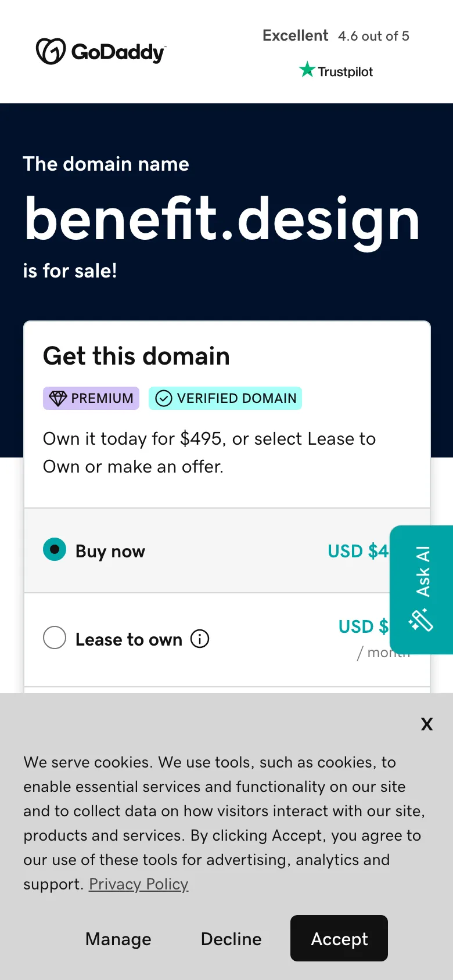
Task: Click the Verified Domain checkmark badge
Action: (225, 398)
